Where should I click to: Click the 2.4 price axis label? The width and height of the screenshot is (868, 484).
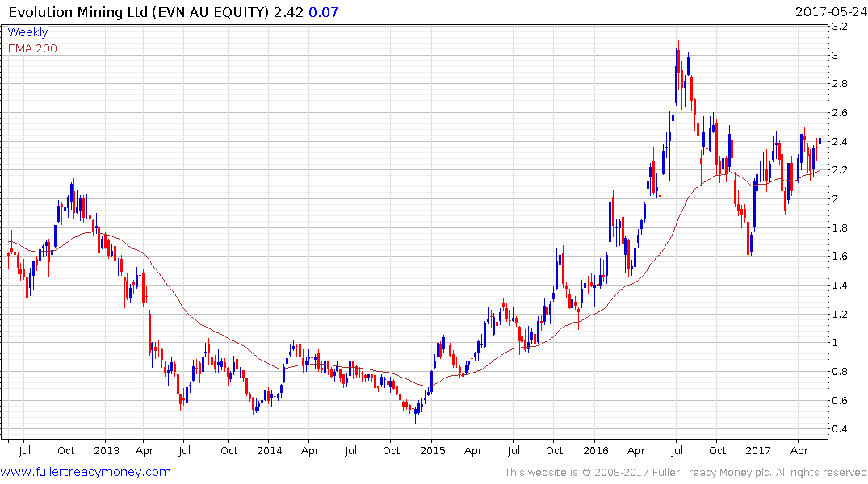click(x=840, y=142)
